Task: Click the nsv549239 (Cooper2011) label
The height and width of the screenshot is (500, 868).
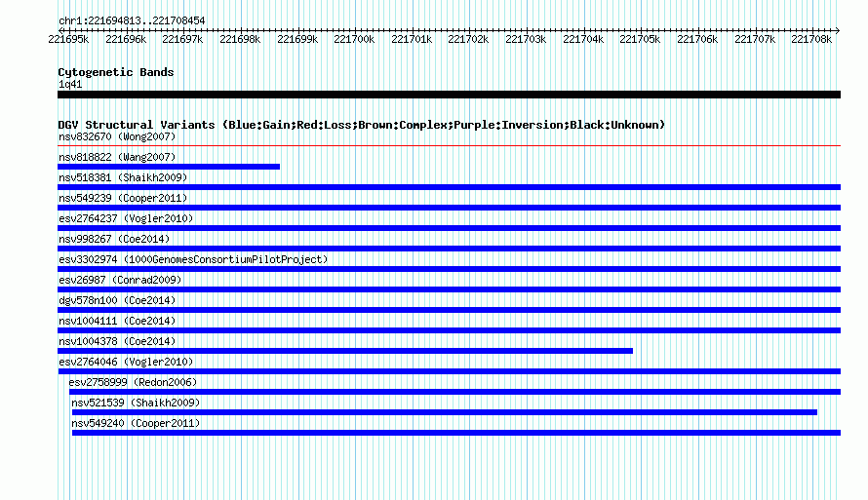Action: 123,198
